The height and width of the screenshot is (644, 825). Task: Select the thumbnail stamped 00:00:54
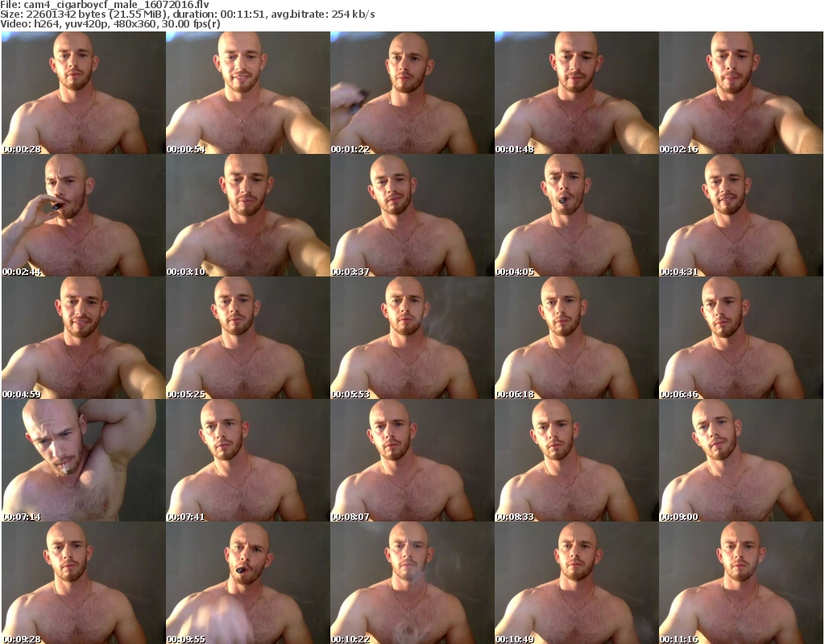pos(248,93)
